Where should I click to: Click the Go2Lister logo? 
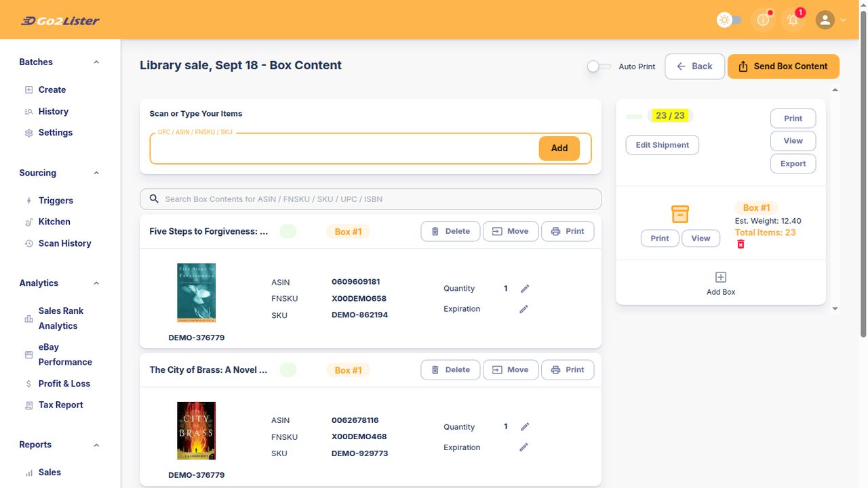click(60, 20)
